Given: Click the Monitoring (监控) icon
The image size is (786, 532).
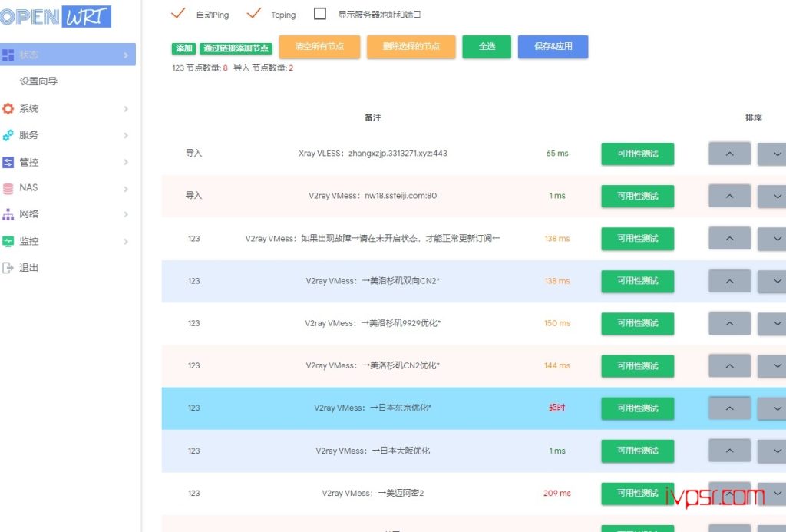Looking at the screenshot, I should point(8,241).
